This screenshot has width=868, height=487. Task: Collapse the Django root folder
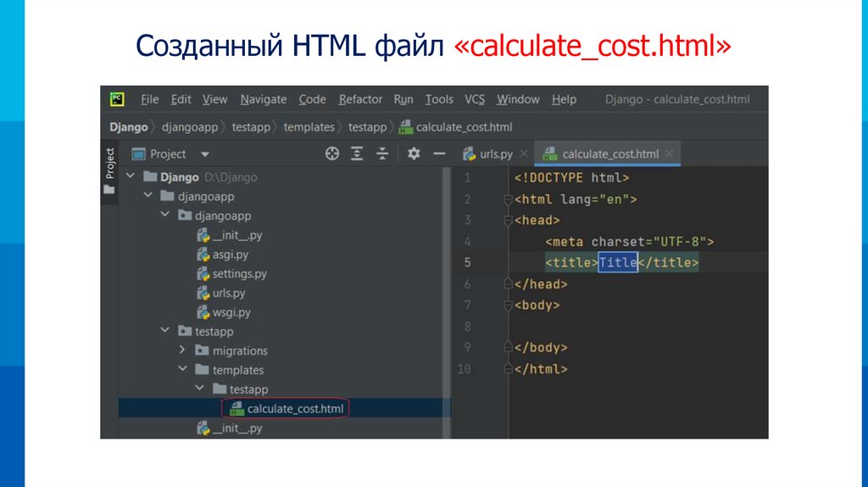coord(131,176)
